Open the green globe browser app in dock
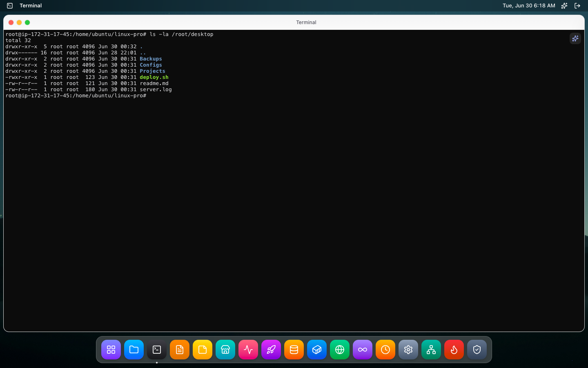This screenshot has width=588, height=368. tap(340, 350)
